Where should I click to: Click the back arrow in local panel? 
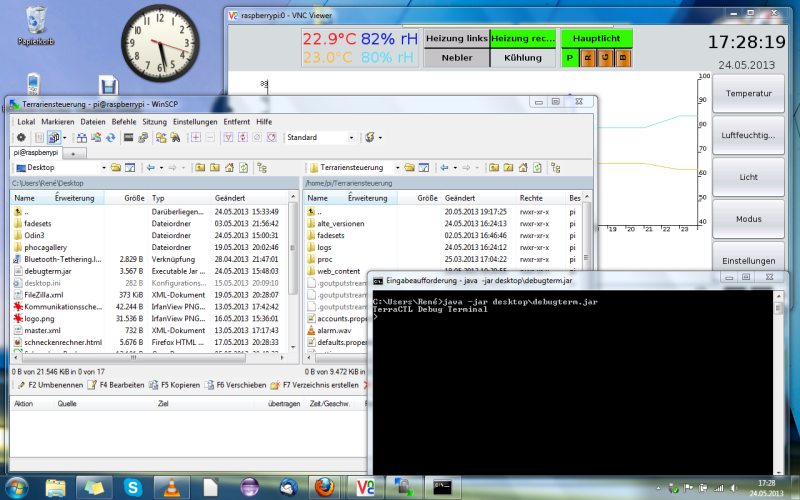pyautogui.click(x=151, y=167)
